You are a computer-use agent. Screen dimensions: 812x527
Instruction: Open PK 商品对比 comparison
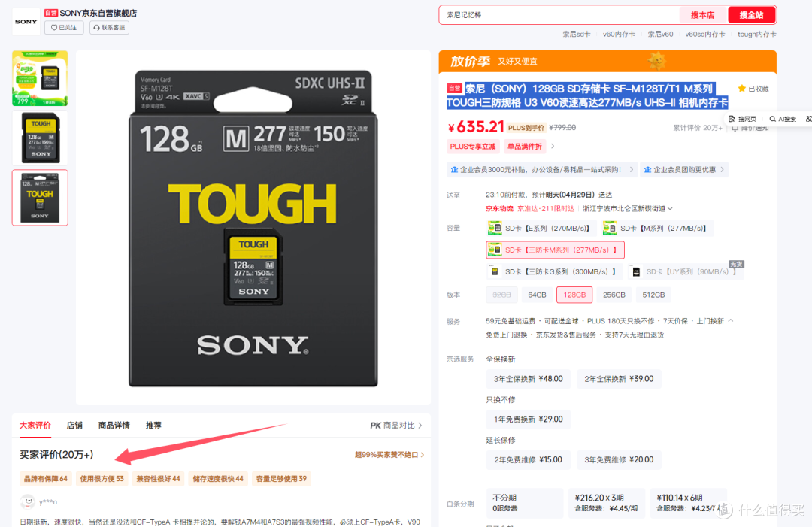pos(396,426)
